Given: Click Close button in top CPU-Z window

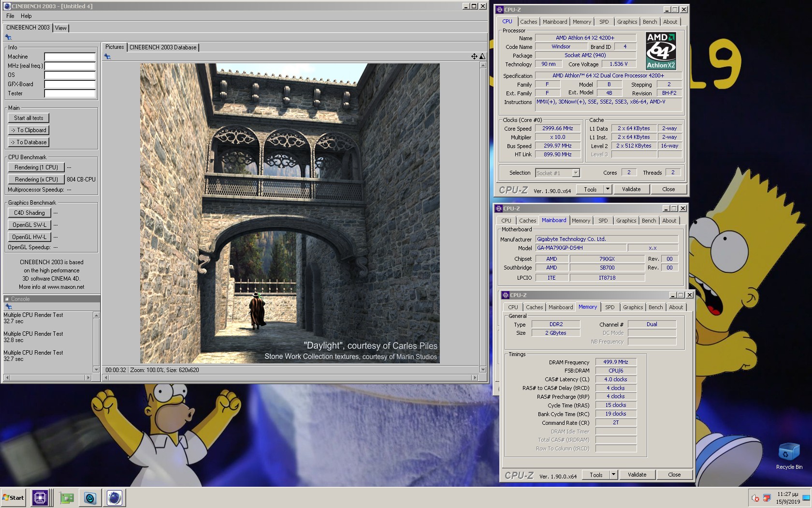Looking at the screenshot, I should [x=668, y=189].
